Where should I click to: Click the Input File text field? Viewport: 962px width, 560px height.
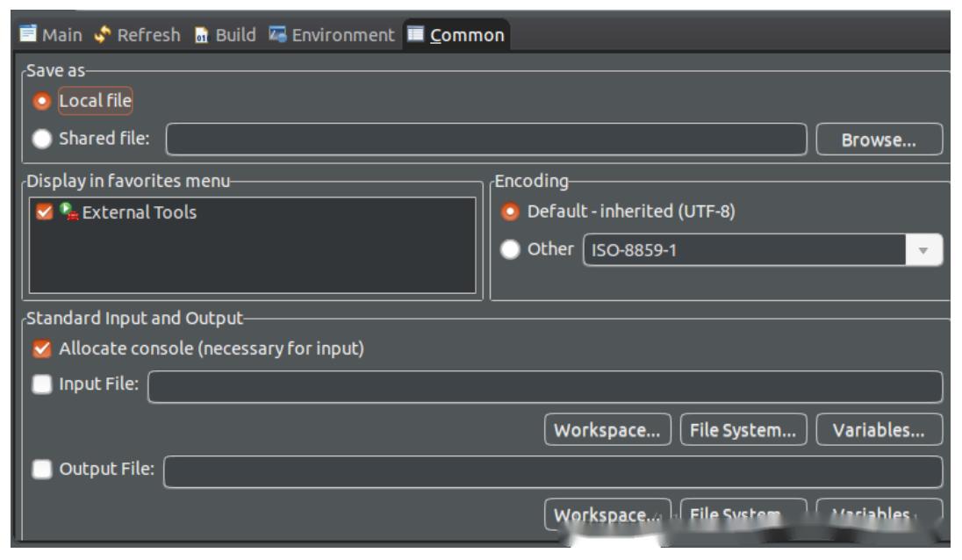[544, 387]
